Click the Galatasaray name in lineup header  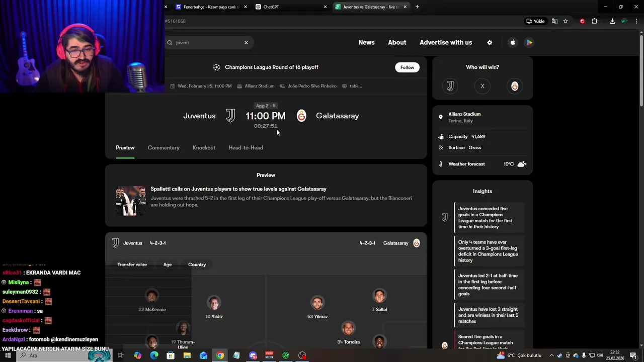coord(395,243)
